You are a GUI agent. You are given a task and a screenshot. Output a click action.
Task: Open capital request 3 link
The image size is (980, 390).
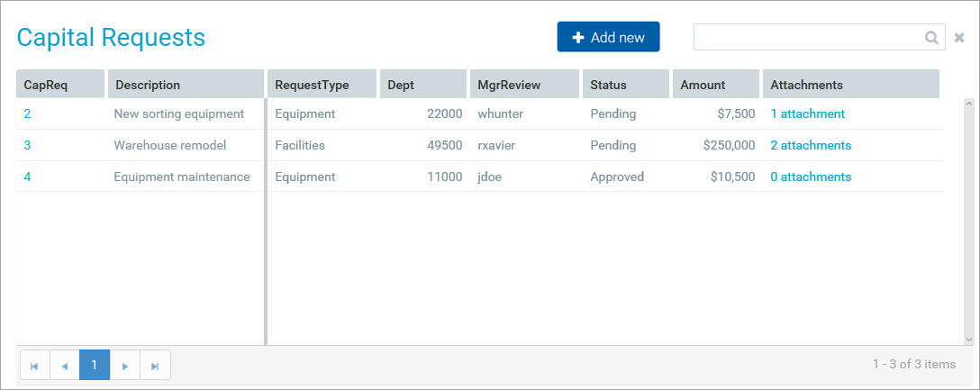pyautogui.click(x=27, y=145)
